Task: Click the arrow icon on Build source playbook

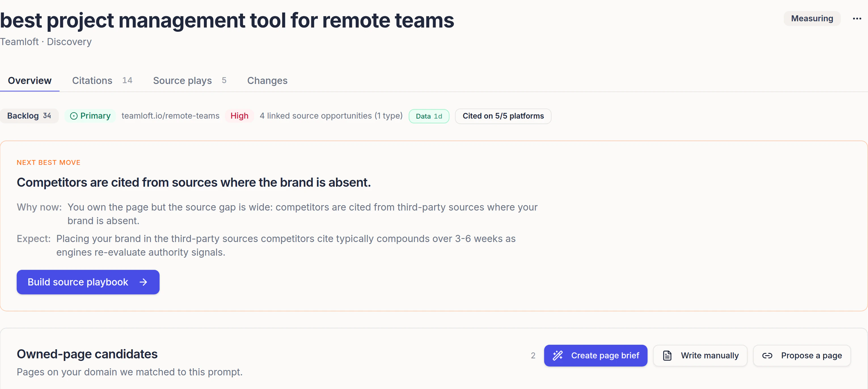Action: click(x=143, y=282)
